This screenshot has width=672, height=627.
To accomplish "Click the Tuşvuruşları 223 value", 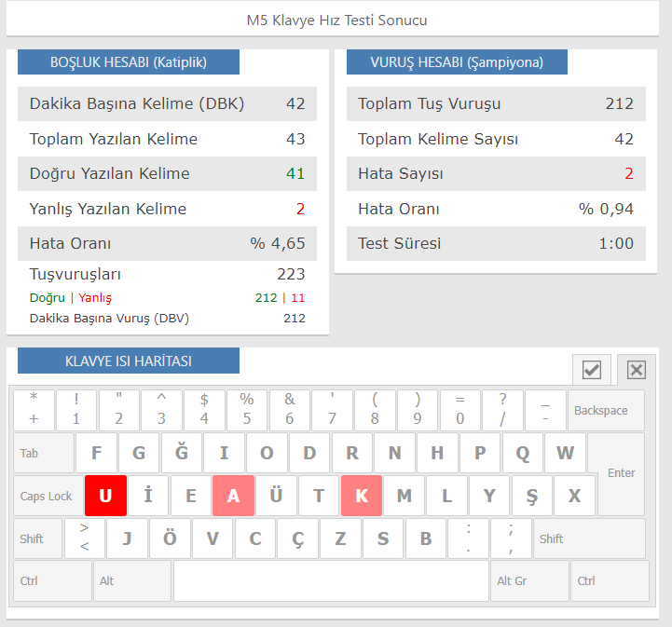I will pyautogui.click(x=291, y=274).
